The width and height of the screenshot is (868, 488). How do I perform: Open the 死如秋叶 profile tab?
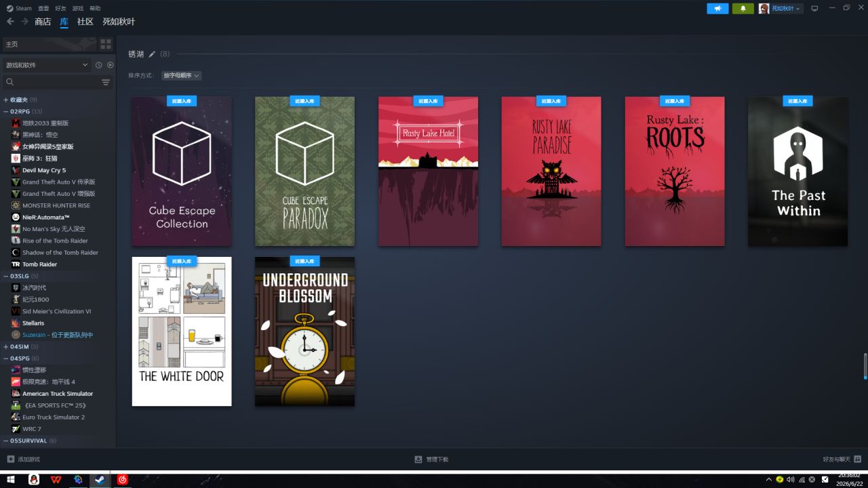[x=119, y=22]
